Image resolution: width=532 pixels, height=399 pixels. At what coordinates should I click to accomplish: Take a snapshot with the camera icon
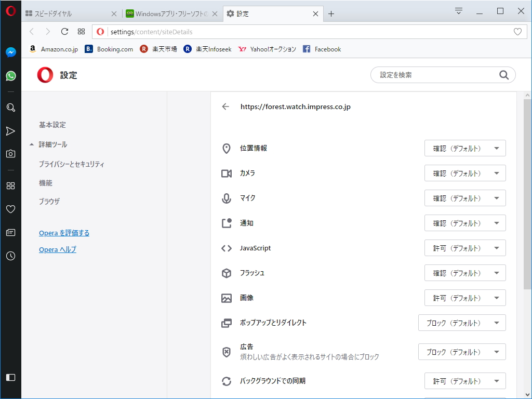click(10, 153)
